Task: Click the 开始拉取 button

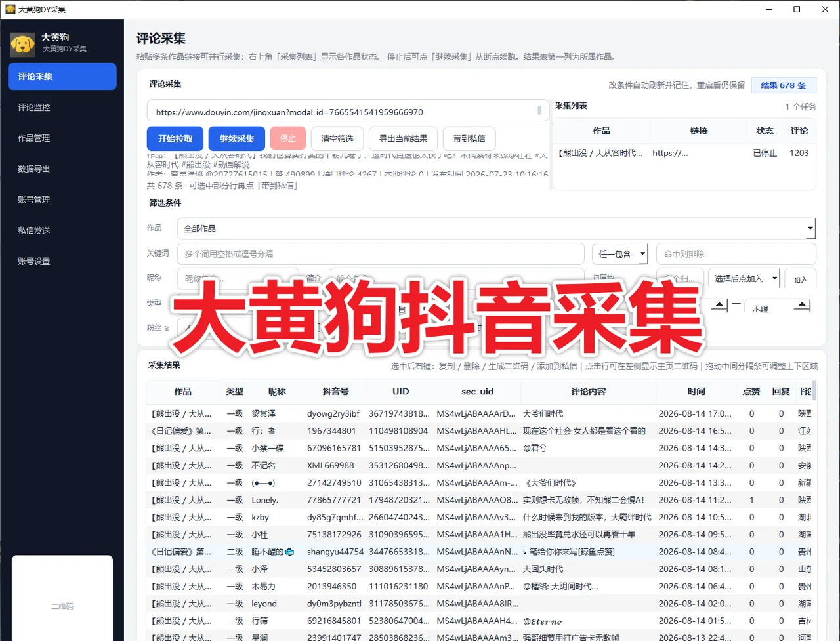Action: 175,138
